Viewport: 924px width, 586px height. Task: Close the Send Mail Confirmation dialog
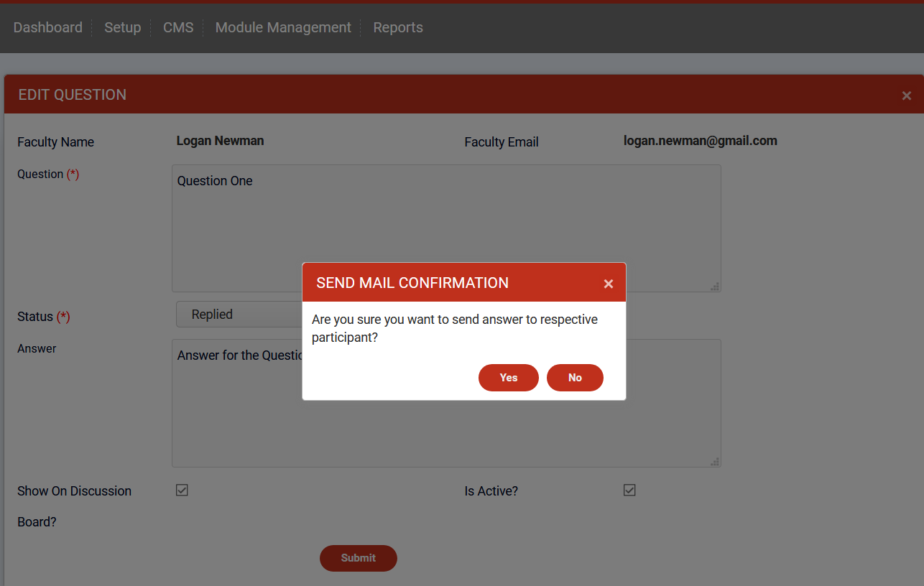click(x=608, y=284)
